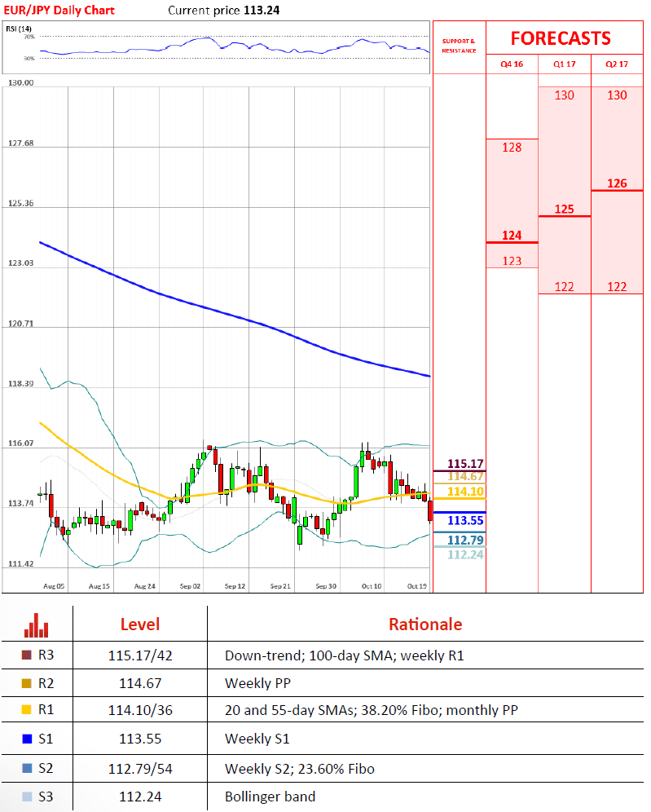Click the RSI 30% level label

[29, 59]
